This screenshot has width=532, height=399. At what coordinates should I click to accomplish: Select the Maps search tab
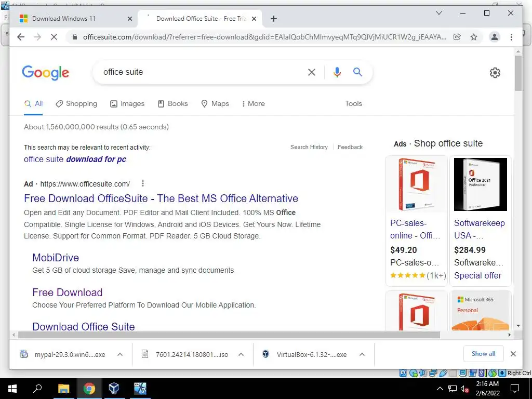(x=215, y=104)
